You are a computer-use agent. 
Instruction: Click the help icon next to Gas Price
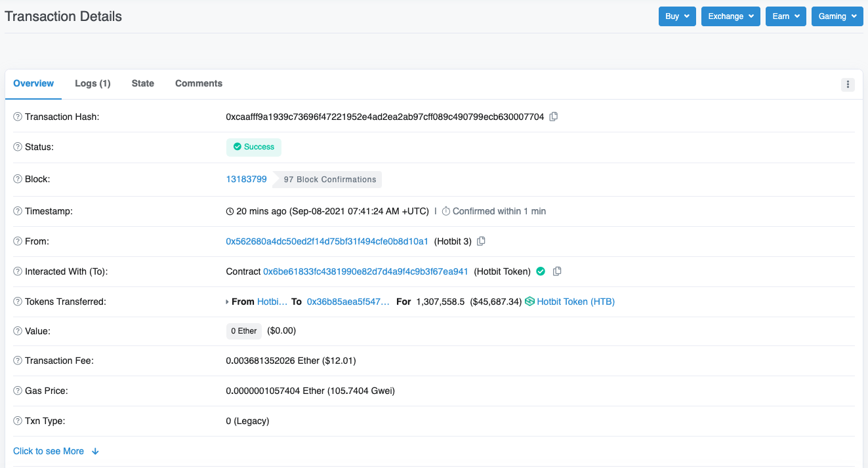tap(18, 391)
